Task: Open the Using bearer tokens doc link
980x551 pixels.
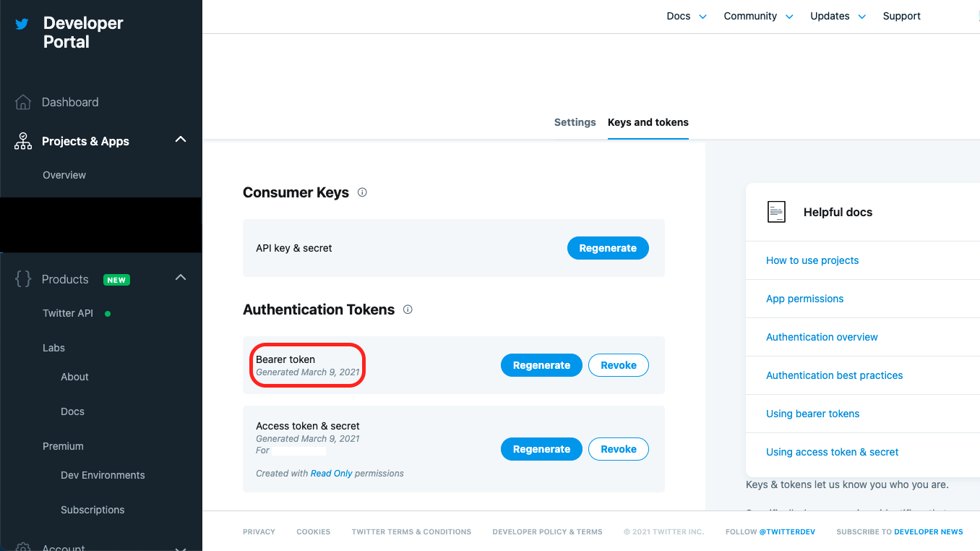Action: [812, 414]
